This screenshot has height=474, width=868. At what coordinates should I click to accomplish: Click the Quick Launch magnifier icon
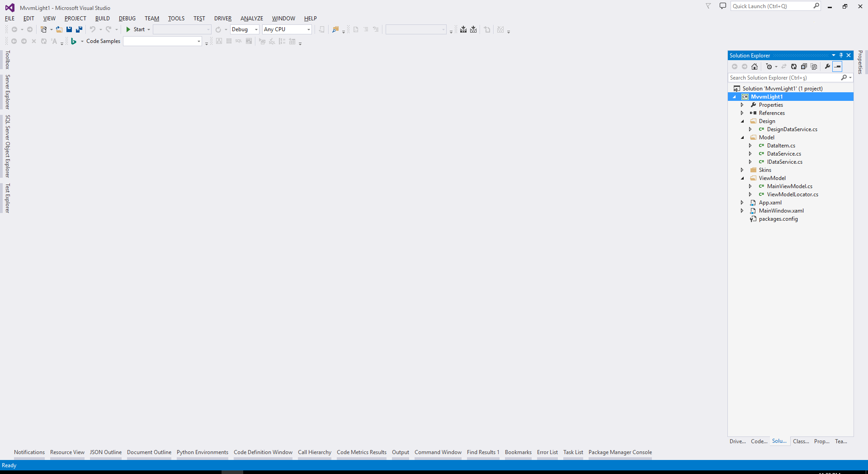pos(816,6)
